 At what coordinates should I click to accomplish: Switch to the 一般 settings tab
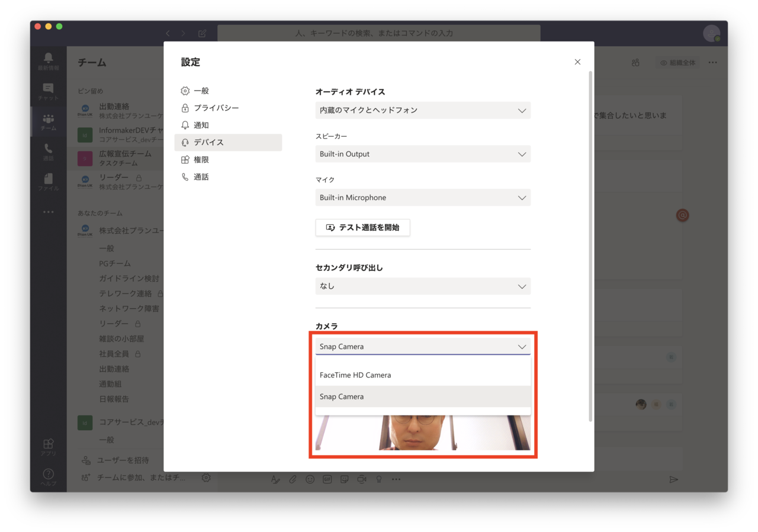[201, 91]
